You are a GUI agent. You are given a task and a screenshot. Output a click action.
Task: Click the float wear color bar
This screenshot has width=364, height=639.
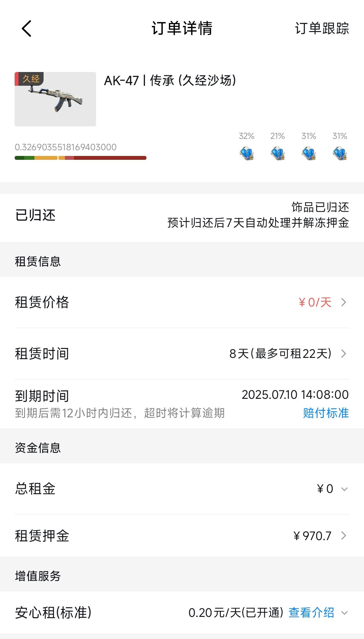point(80,158)
